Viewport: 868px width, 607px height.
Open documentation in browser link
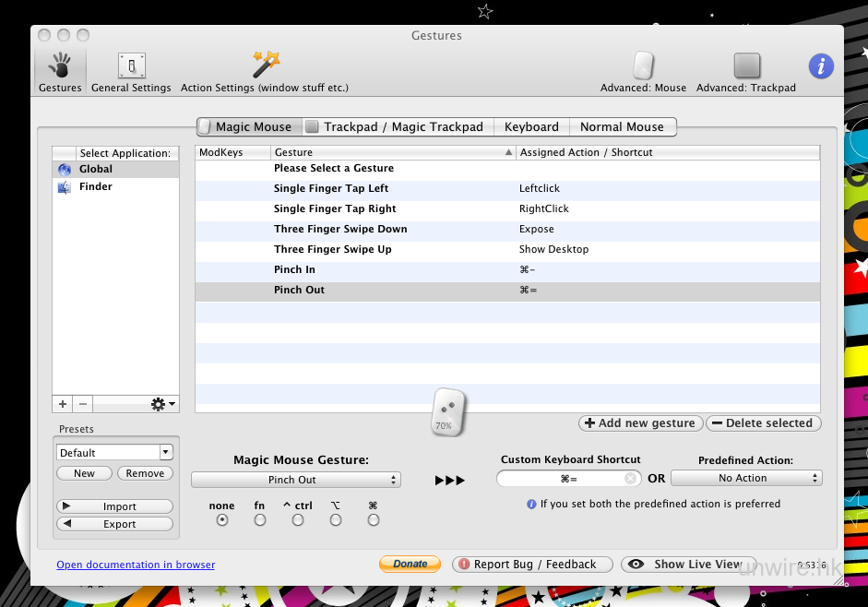[136, 565]
